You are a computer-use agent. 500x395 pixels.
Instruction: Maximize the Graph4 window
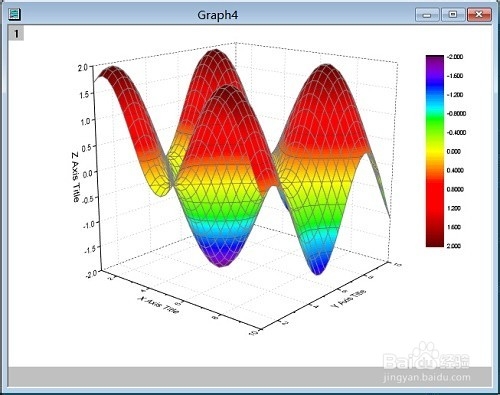[x=453, y=15]
